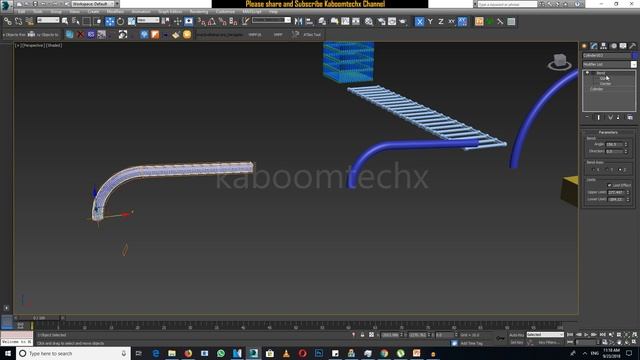Open Select by Name dialog

tap(76, 21)
